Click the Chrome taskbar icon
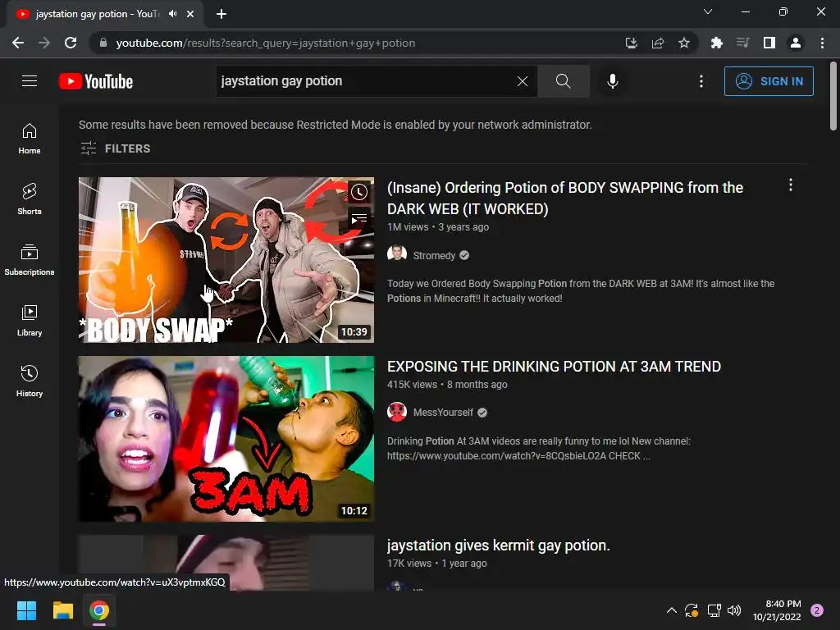 (x=99, y=610)
